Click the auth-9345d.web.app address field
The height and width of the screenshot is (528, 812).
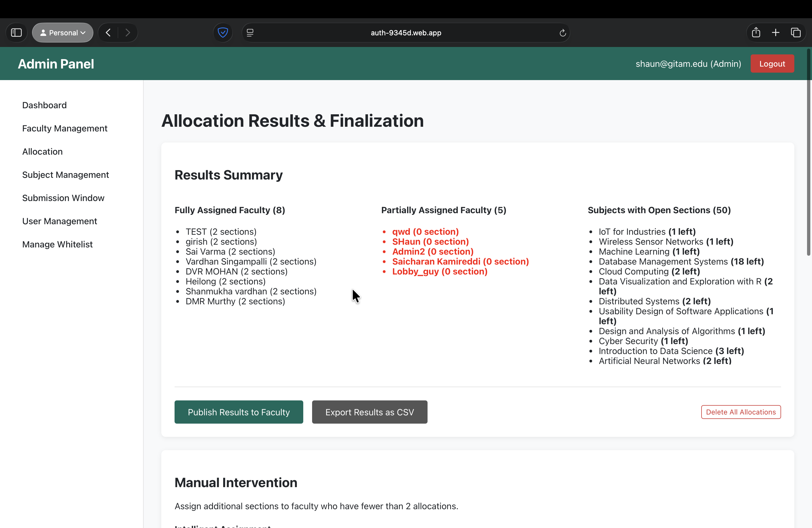click(x=406, y=33)
